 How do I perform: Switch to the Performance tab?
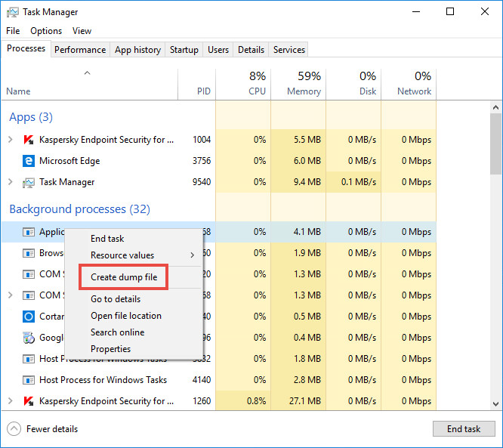(x=80, y=50)
